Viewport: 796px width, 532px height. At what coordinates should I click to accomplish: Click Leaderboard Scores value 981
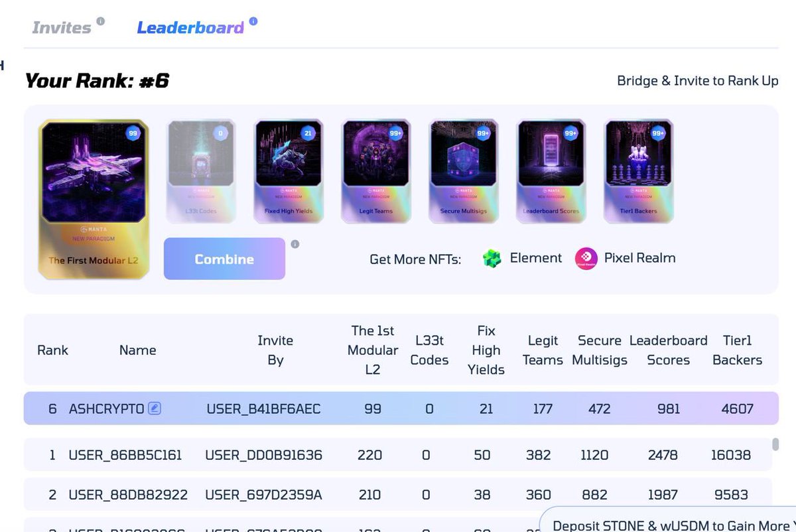point(668,409)
